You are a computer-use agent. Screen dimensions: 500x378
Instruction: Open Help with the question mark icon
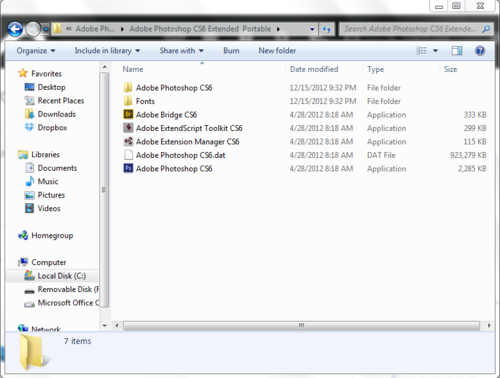pyautogui.click(x=480, y=51)
